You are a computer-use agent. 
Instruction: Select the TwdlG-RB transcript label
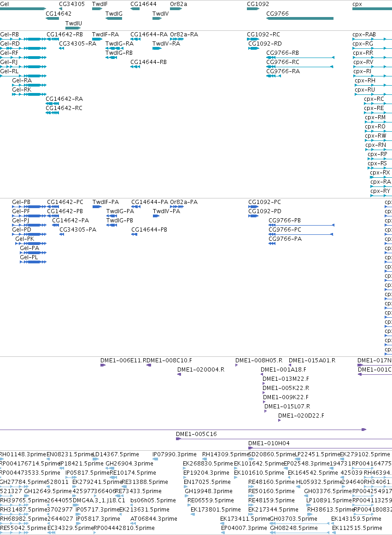119,53
